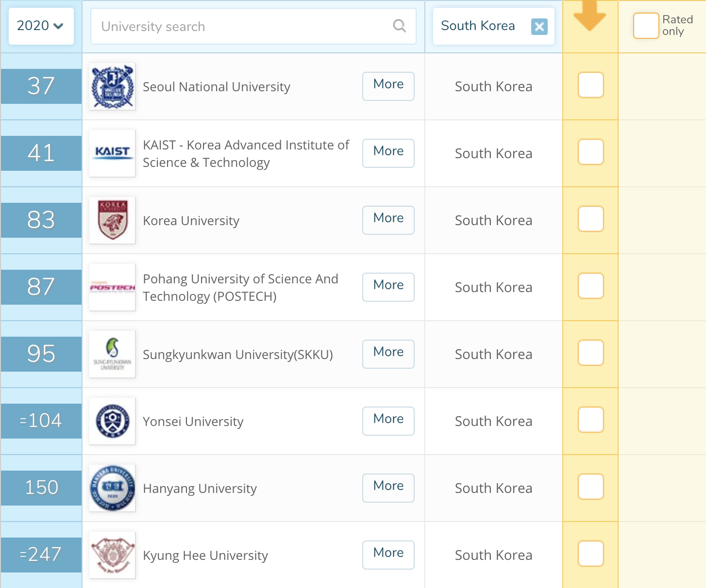
Task: Click the KAIST logo
Action: coord(112,153)
